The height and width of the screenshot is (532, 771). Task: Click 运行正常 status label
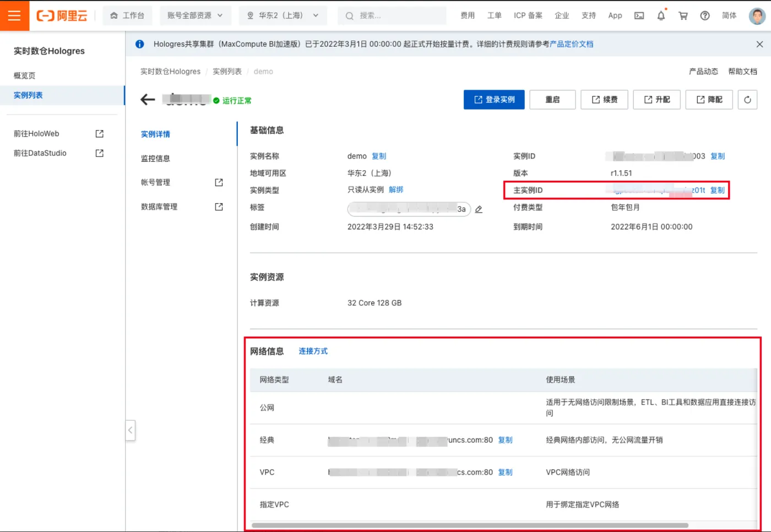click(237, 101)
